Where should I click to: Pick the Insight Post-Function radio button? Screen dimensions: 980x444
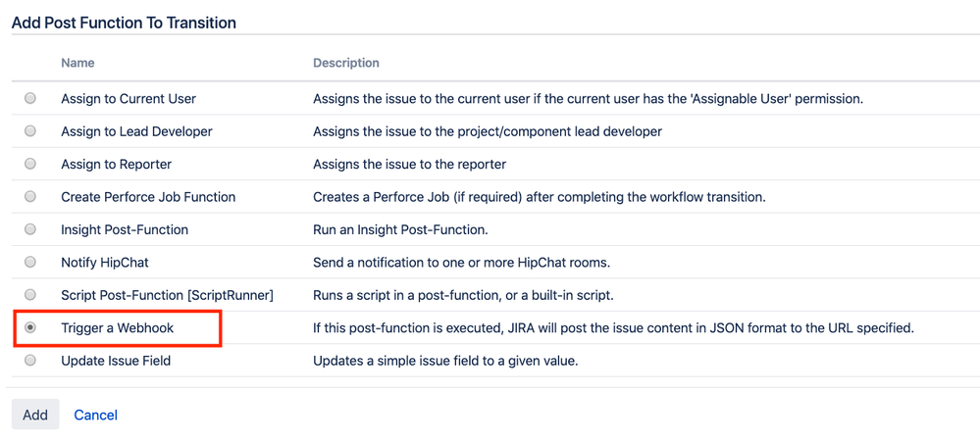coord(30,229)
